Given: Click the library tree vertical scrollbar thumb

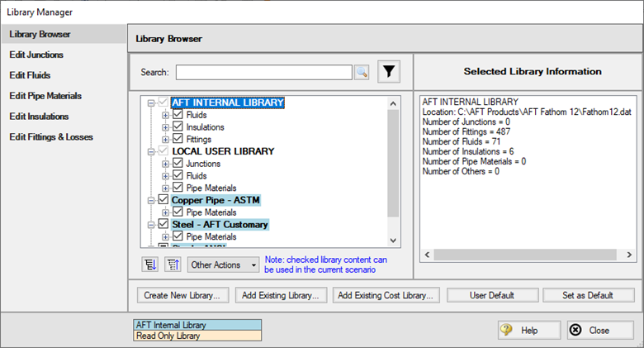Looking at the screenshot, I should pyautogui.click(x=393, y=163).
